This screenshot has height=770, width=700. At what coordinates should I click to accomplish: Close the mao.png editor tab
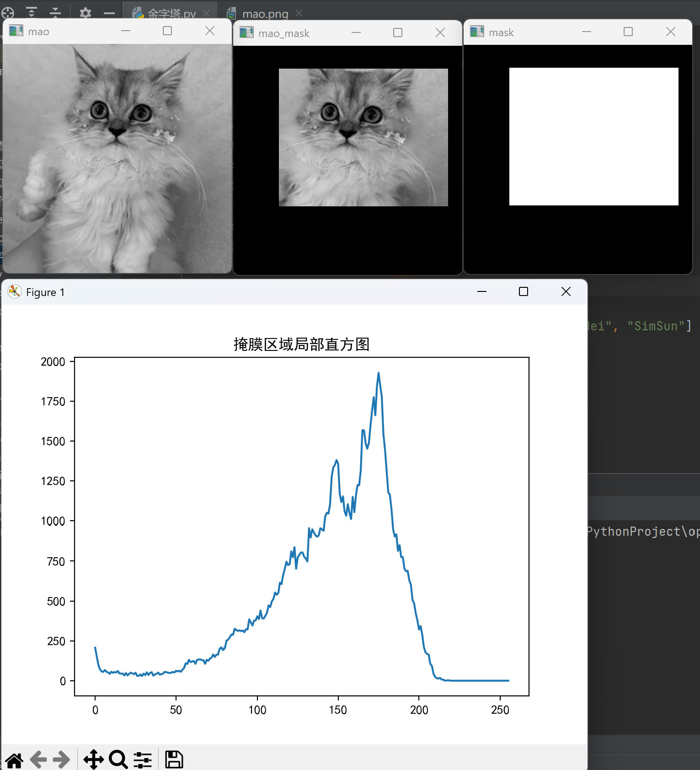click(299, 13)
